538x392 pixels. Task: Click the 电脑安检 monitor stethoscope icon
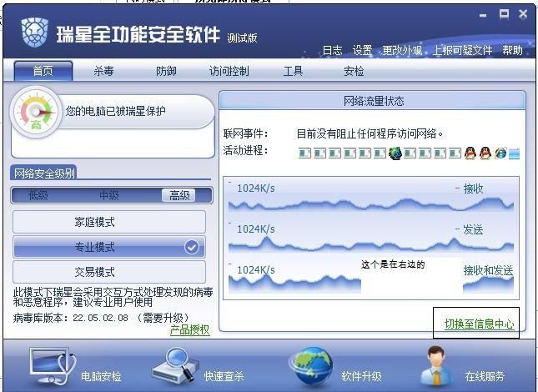(53, 366)
